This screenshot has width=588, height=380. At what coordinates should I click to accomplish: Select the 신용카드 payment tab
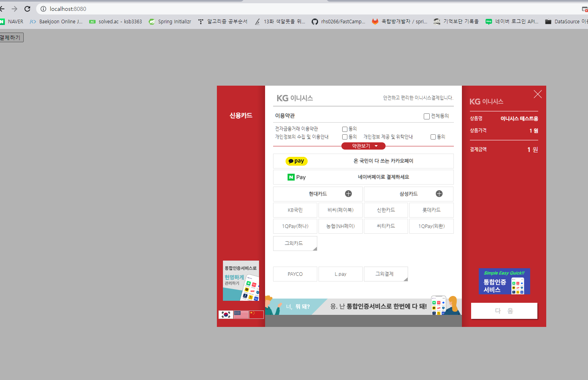(x=241, y=115)
